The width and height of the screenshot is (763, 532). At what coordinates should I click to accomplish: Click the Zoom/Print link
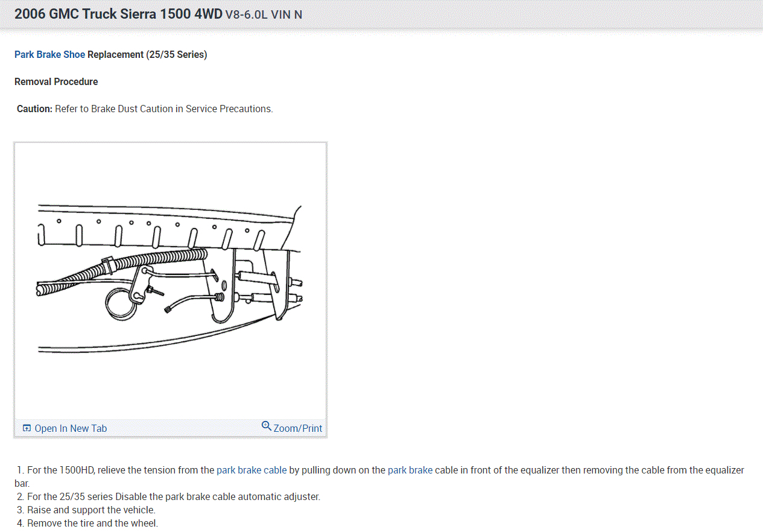coord(298,428)
